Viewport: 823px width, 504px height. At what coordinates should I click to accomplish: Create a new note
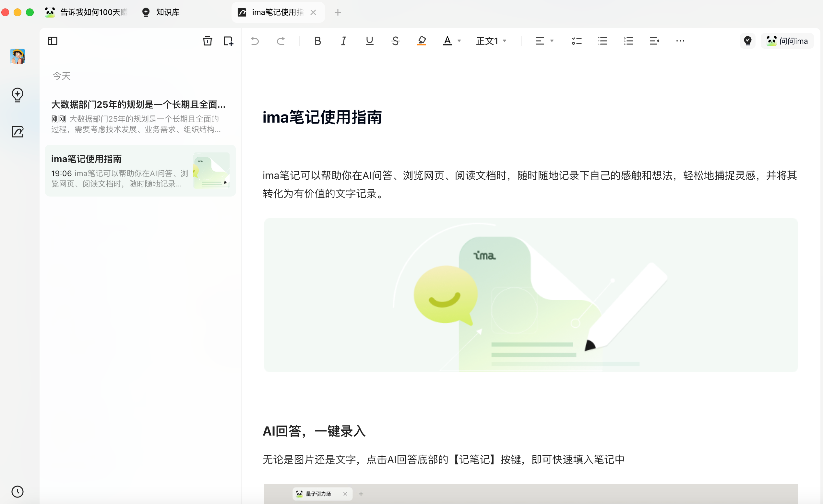pyautogui.click(x=228, y=41)
